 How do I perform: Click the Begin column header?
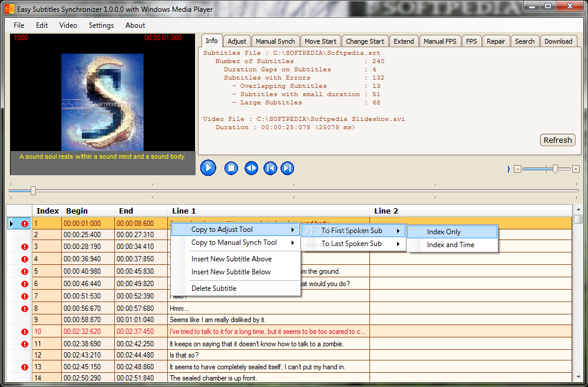88,211
